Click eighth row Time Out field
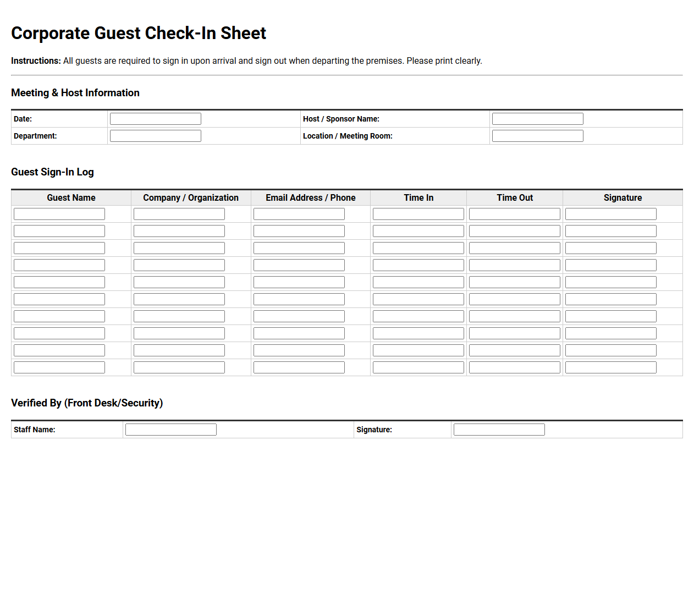The width and height of the screenshot is (694, 616). point(515,333)
